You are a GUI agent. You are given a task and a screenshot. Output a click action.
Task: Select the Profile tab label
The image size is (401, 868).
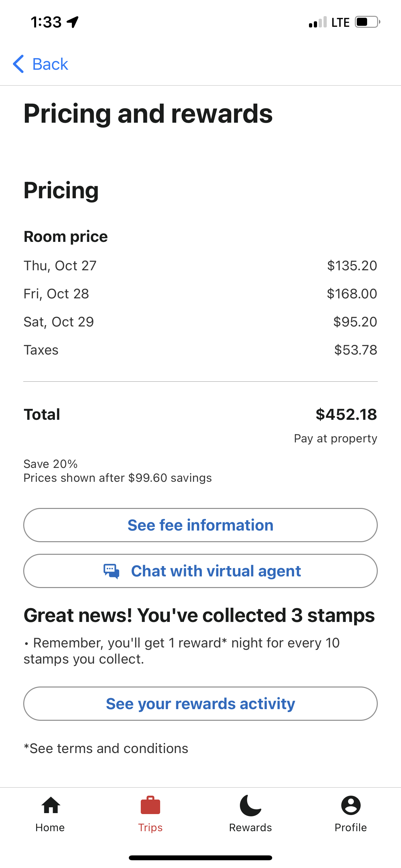tap(350, 828)
